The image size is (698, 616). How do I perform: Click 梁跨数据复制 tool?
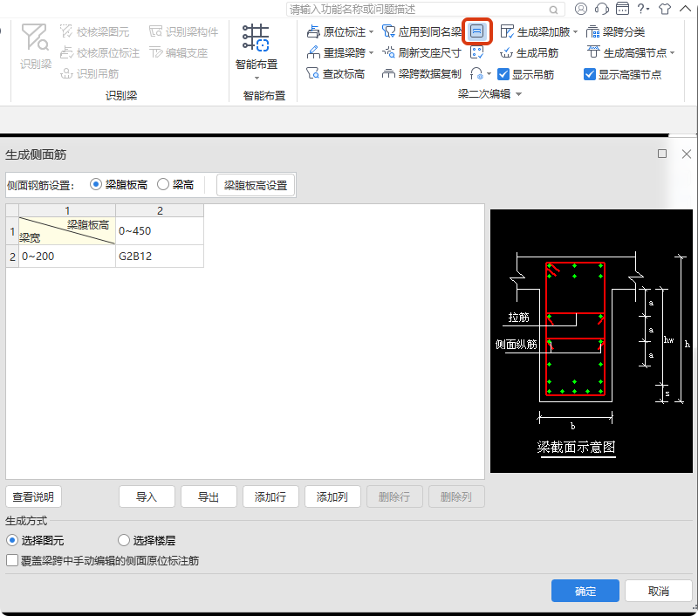(421, 73)
